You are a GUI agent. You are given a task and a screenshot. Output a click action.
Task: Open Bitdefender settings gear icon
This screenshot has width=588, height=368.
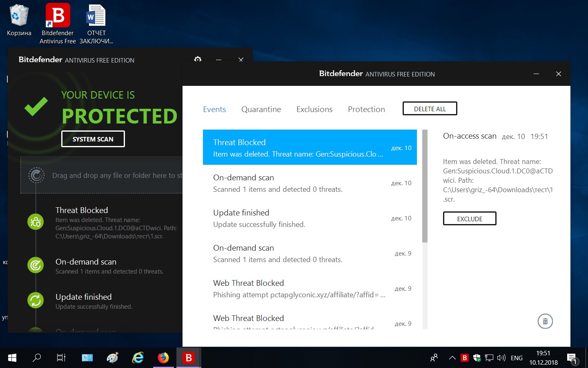(198, 59)
